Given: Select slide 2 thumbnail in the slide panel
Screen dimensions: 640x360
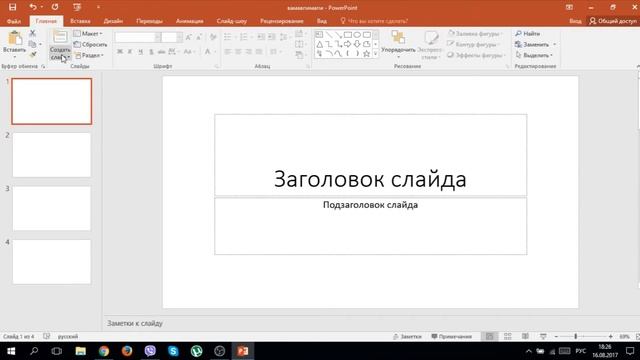Looking at the screenshot, I should 51,155.
